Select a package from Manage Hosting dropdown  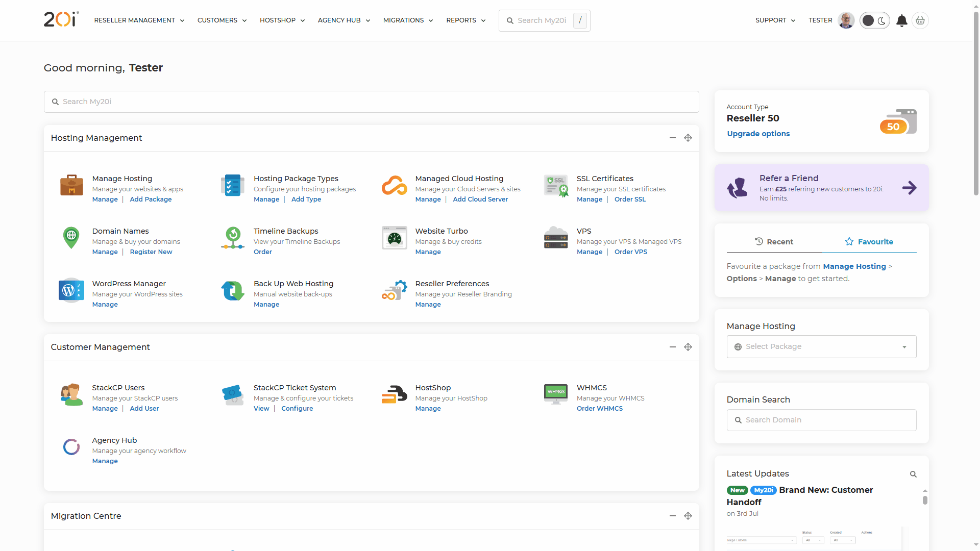(820, 346)
